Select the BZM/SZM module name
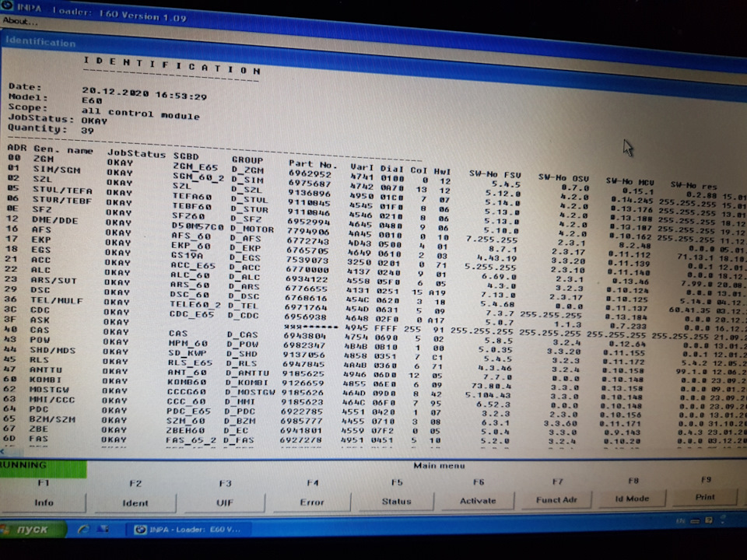This screenshot has width=747, height=560. (x=52, y=419)
